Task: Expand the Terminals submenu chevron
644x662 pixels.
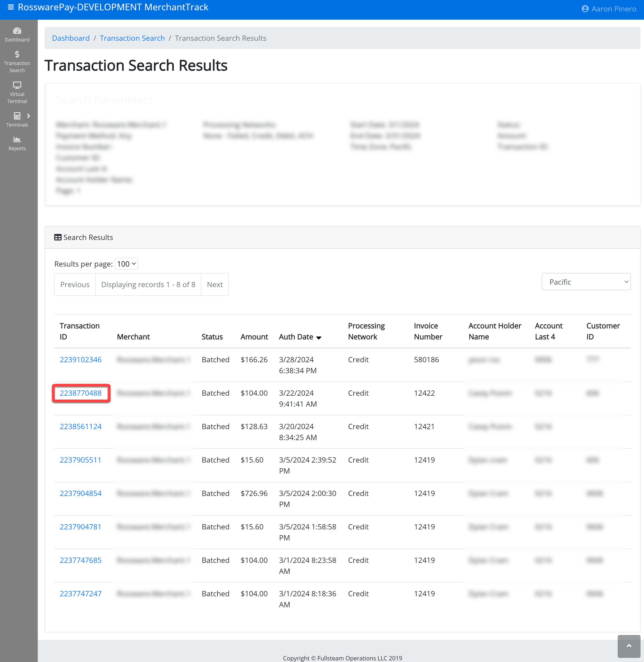Action: (29, 116)
